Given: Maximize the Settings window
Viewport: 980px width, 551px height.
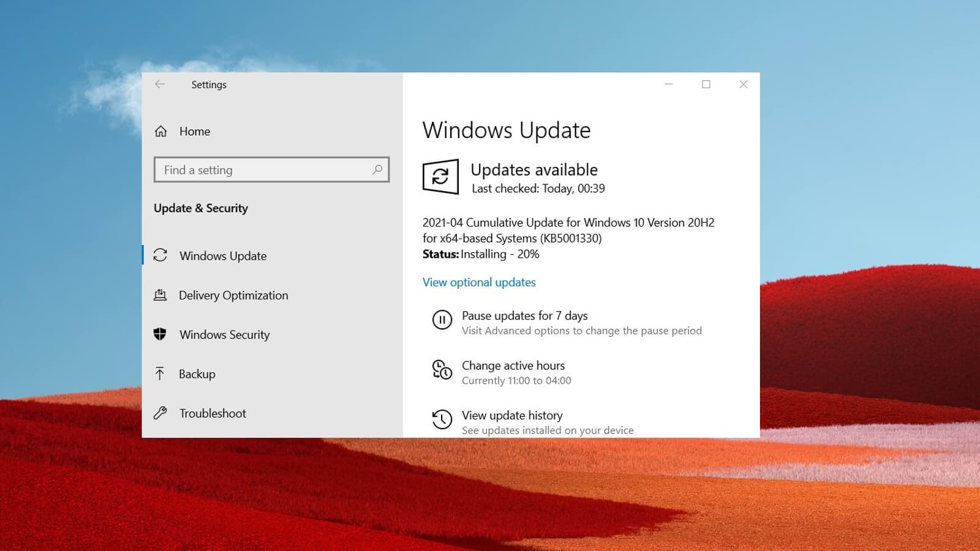Looking at the screenshot, I should pyautogui.click(x=706, y=84).
